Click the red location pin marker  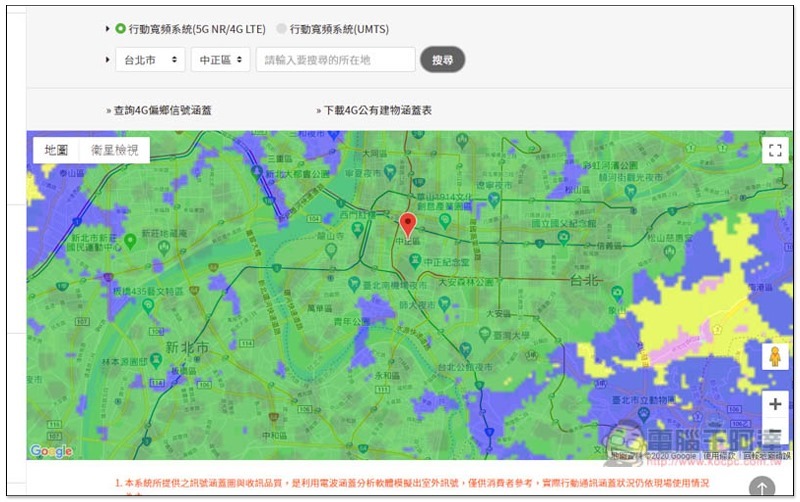tap(407, 225)
